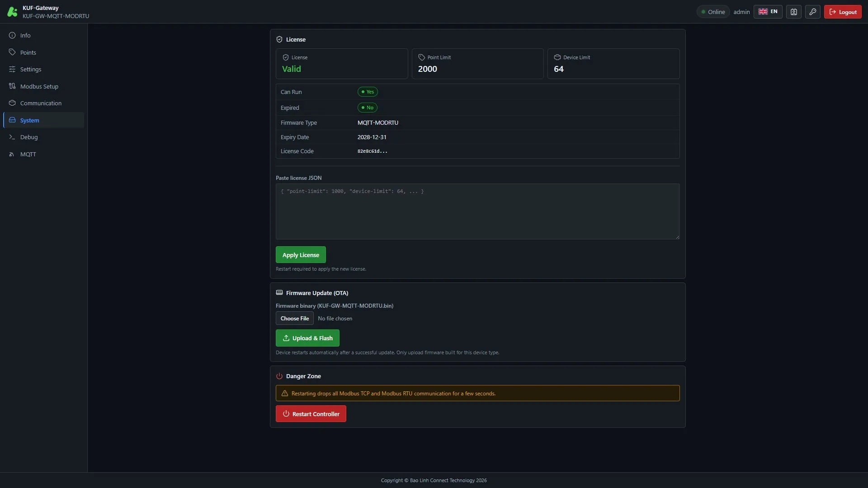Screen dimensions: 868x488
Task: Click the MQTT-MODRTU firmware type value
Action: pyautogui.click(x=378, y=122)
